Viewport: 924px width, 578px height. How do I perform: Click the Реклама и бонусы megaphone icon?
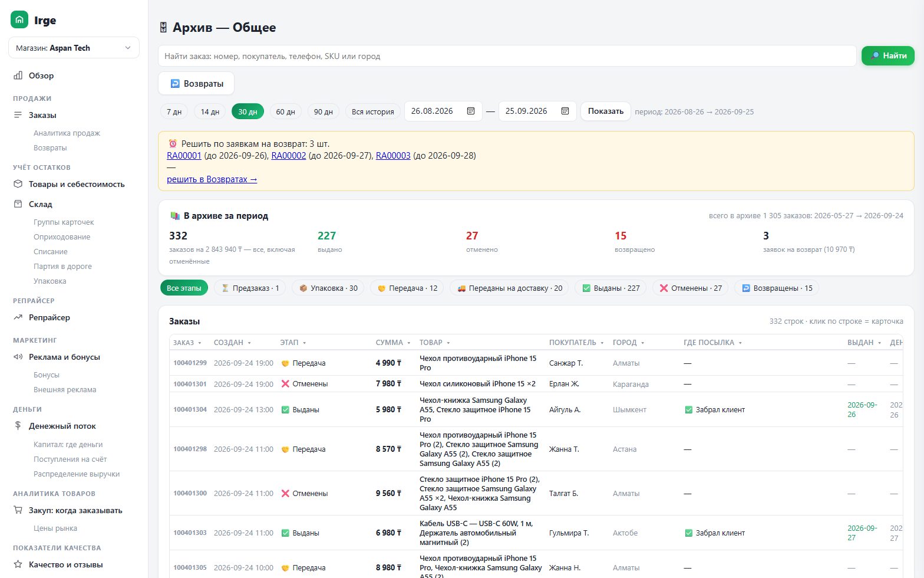[18, 357]
